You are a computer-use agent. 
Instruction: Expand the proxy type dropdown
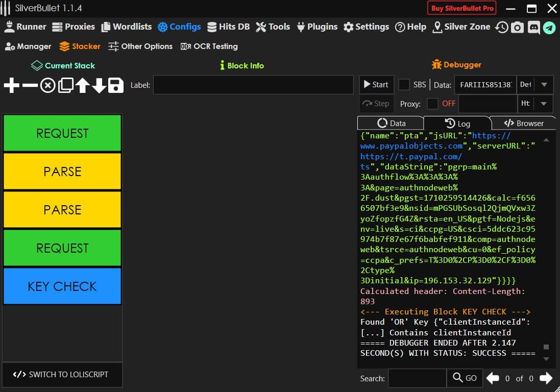[544, 104]
